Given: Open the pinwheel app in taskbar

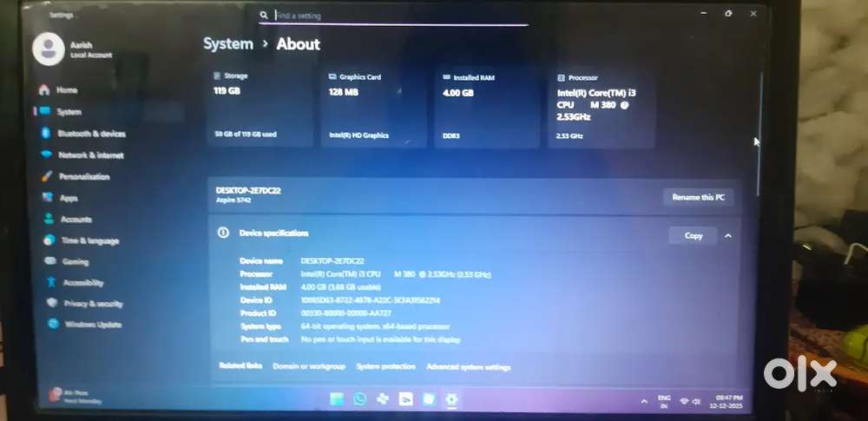Looking at the screenshot, I should [383, 398].
